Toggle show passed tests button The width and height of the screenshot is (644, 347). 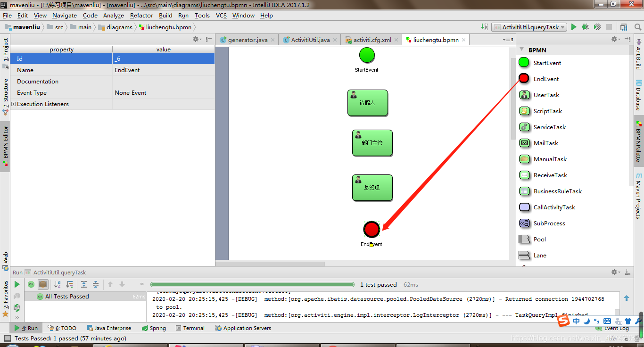point(31,284)
